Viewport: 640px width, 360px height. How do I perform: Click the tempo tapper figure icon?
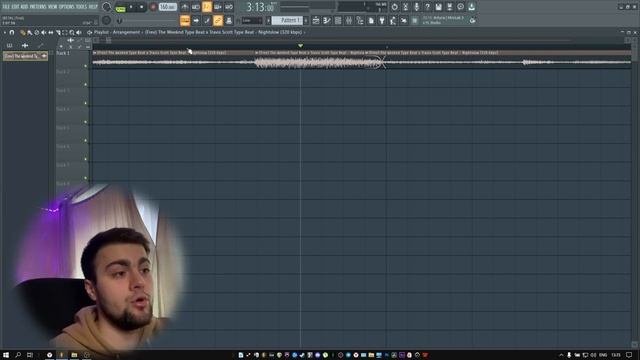coord(393,20)
